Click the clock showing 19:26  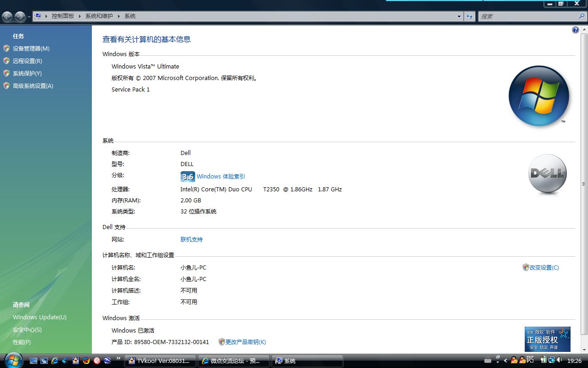click(x=574, y=361)
